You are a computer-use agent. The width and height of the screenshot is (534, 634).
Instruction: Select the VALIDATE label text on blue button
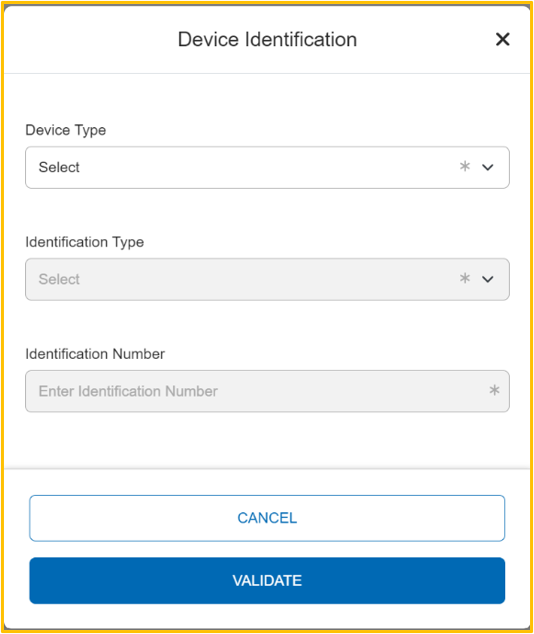point(267,581)
